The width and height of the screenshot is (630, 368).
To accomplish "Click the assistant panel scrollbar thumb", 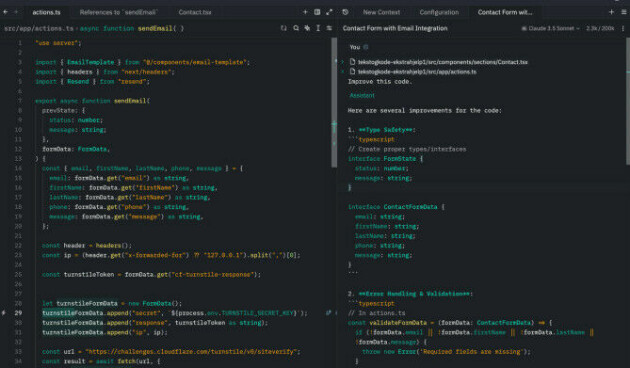I will pos(628,101).
